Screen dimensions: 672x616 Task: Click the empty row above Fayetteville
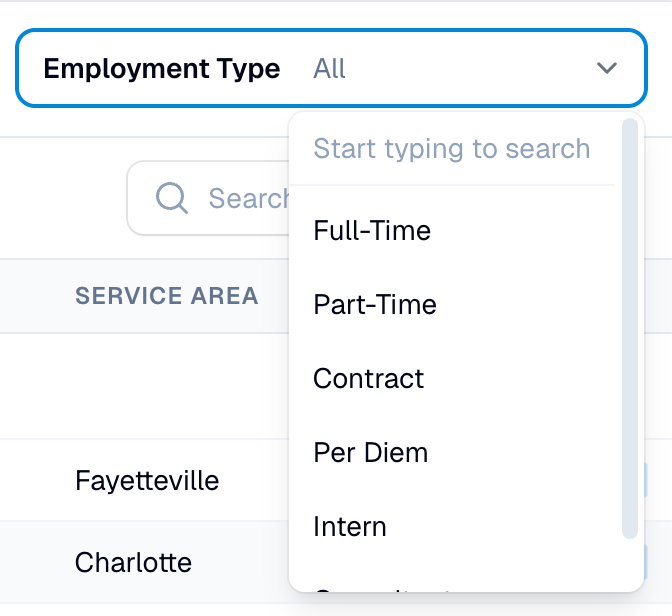(x=144, y=386)
